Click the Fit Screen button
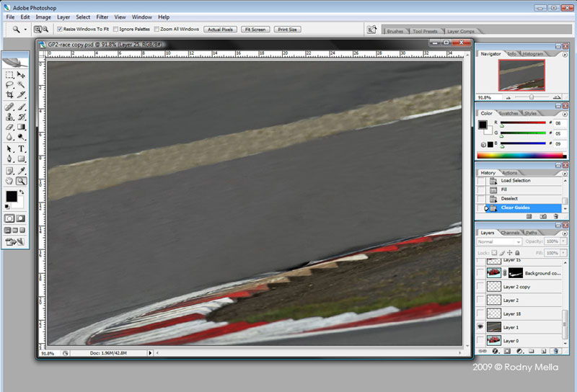Screen dimensions: 577x392 (x=255, y=30)
